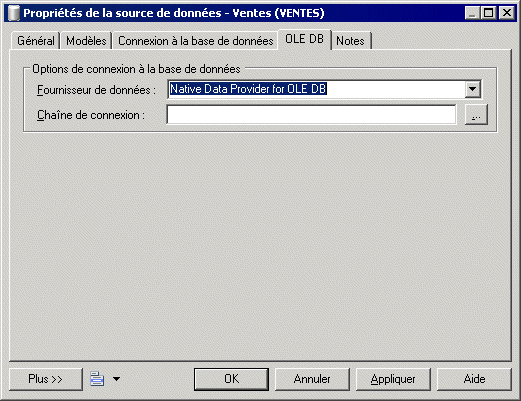Apply changes with the Appliquer button
521x401 pixels.
(393, 379)
